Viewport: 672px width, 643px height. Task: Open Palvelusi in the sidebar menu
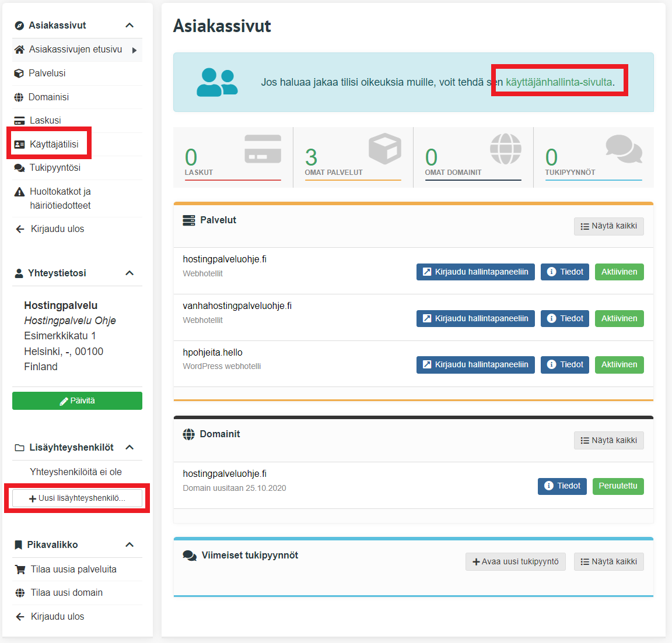pyautogui.click(x=47, y=73)
